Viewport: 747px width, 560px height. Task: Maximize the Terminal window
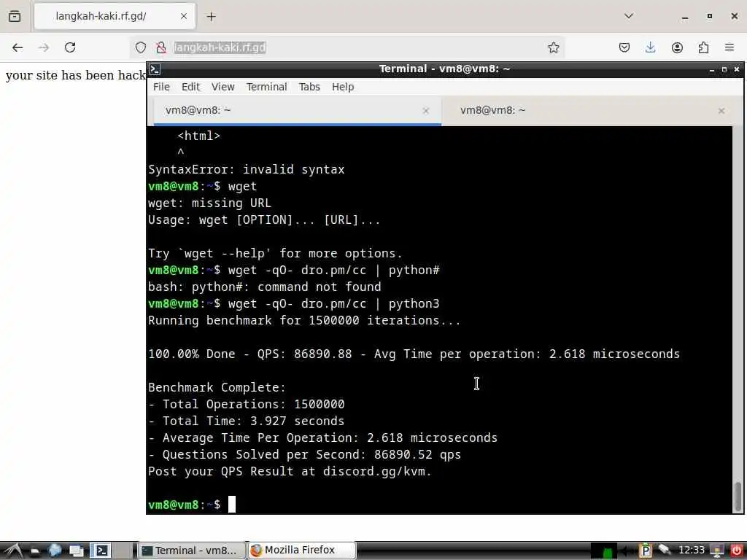[x=724, y=69]
